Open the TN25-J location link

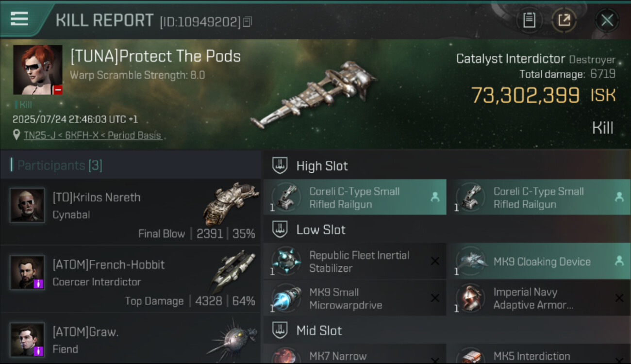pyautogui.click(x=93, y=135)
